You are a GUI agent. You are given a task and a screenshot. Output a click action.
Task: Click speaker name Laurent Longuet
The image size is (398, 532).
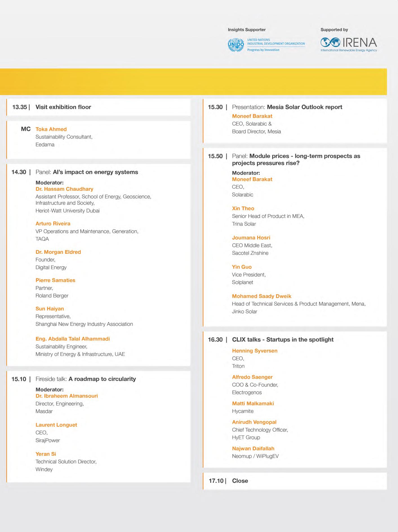56,425
